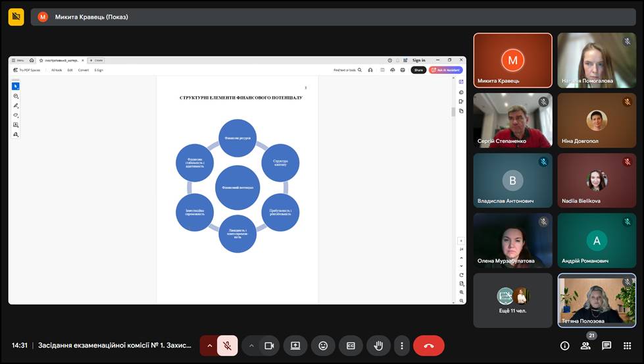Click the meeting title 'Засідання екзаменаційної комісії'
This screenshot has height=364, width=644.
115,346
